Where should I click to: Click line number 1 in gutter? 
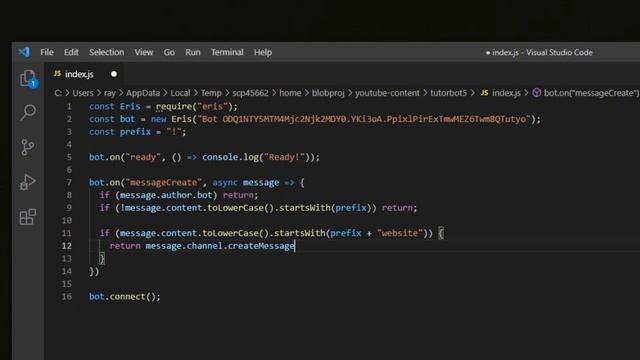[x=69, y=107]
